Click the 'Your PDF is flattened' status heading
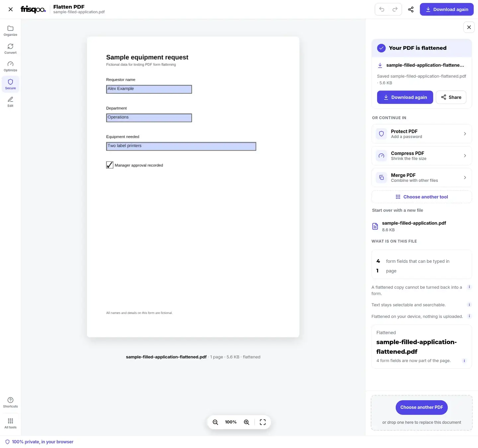 (x=418, y=48)
